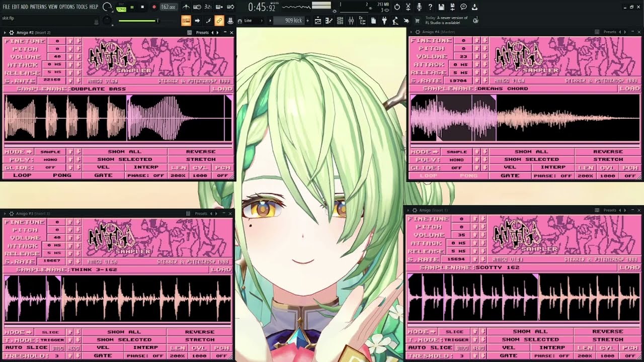This screenshot has height=362, width=644.
Task: Increase VOLUME up arrow in Amigo #2
Action: click(x=71, y=57)
